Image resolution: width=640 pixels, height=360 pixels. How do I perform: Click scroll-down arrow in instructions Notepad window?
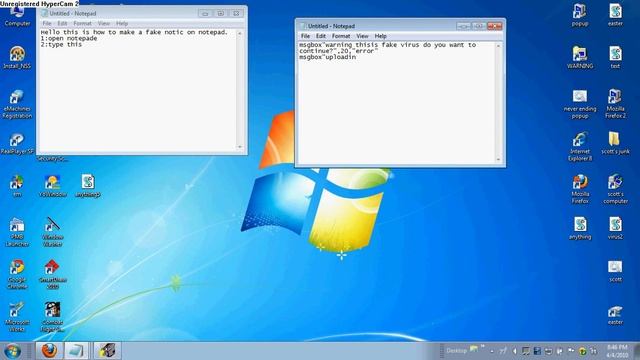click(x=240, y=147)
